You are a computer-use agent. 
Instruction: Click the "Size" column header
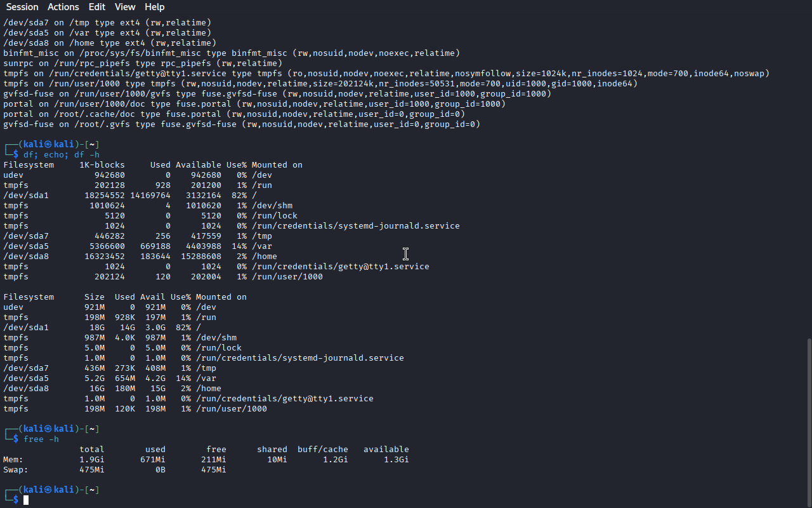point(95,297)
